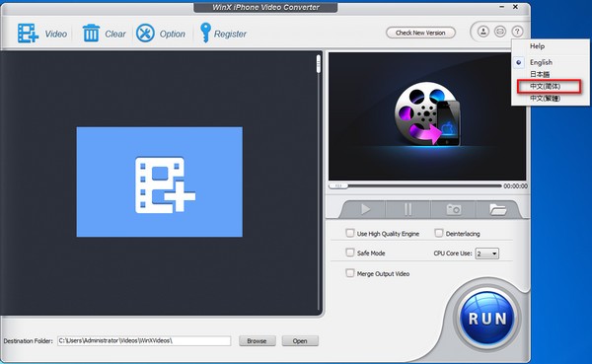
Task: Open the user account icon
Action: [483, 32]
